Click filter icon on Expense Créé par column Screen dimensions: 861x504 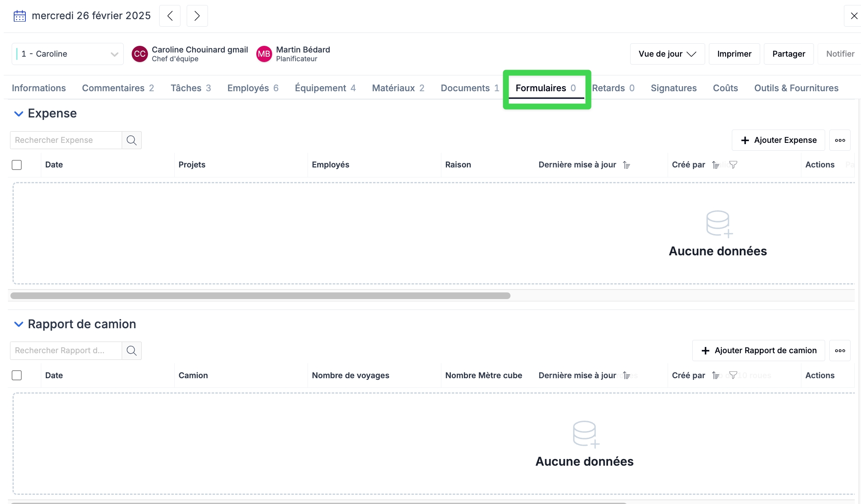[733, 165]
